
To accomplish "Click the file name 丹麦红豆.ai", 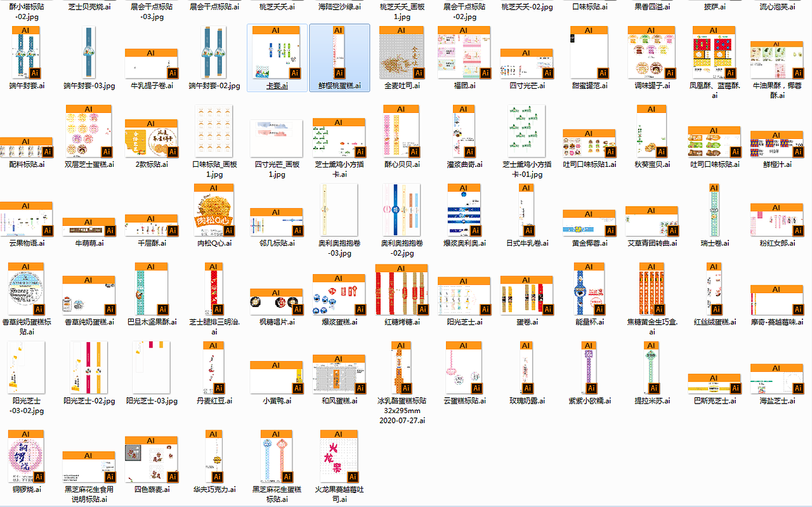I will pyautogui.click(x=213, y=400).
